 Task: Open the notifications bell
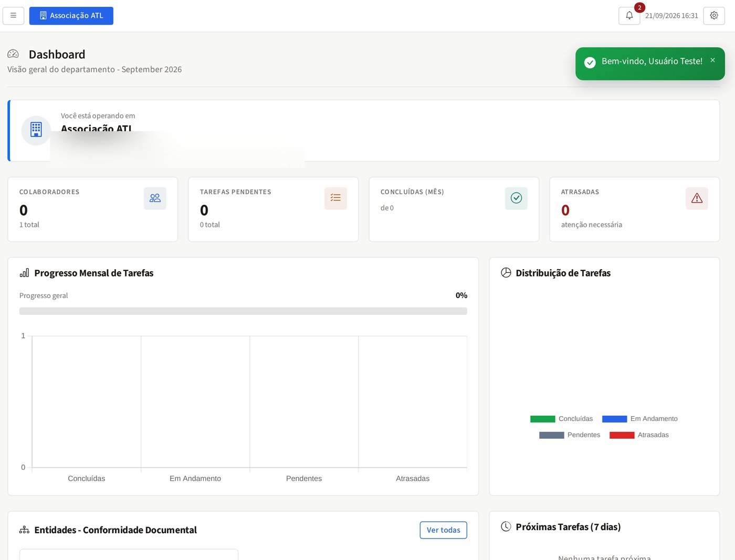tap(629, 16)
